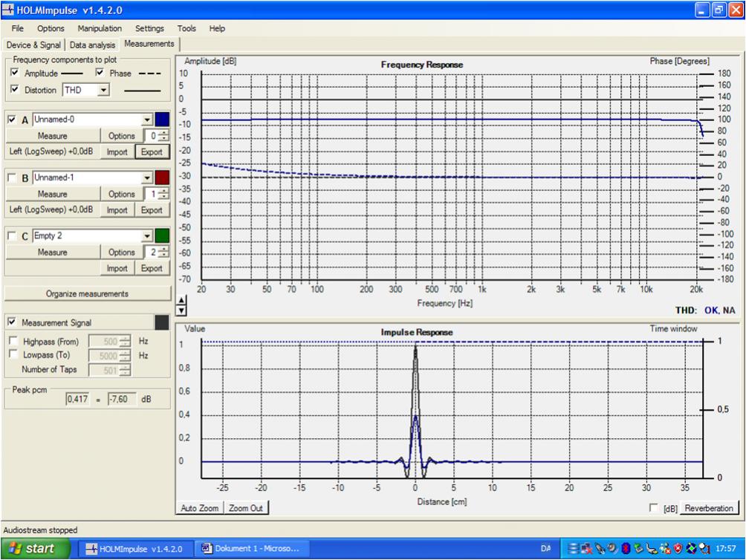Click the Highpass frequency spinner showing 500
This screenshot has width=746, height=560.
tap(110, 342)
